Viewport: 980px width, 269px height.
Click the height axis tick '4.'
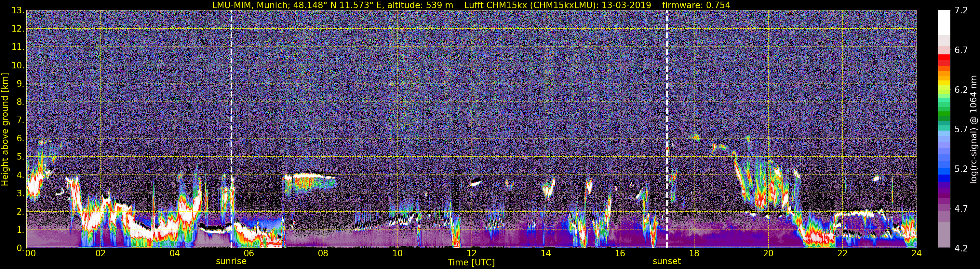point(20,175)
